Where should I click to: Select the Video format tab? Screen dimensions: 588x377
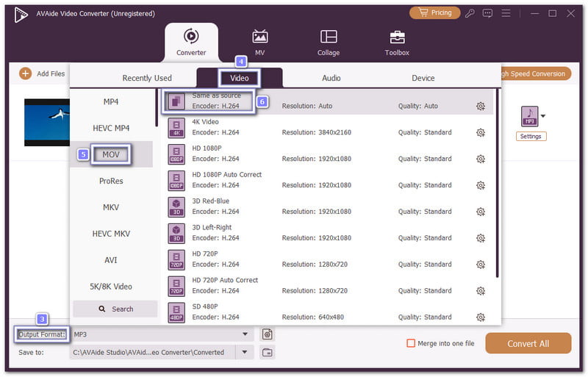(x=240, y=78)
